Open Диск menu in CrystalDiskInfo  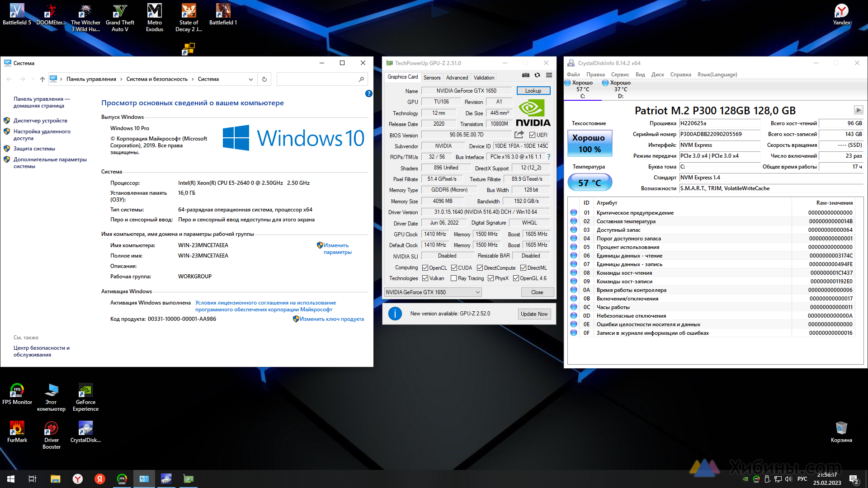coord(657,75)
